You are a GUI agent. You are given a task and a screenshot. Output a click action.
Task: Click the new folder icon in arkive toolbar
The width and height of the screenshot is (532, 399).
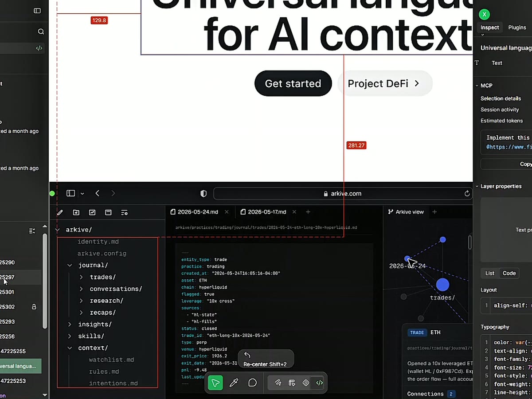click(76, 213)
